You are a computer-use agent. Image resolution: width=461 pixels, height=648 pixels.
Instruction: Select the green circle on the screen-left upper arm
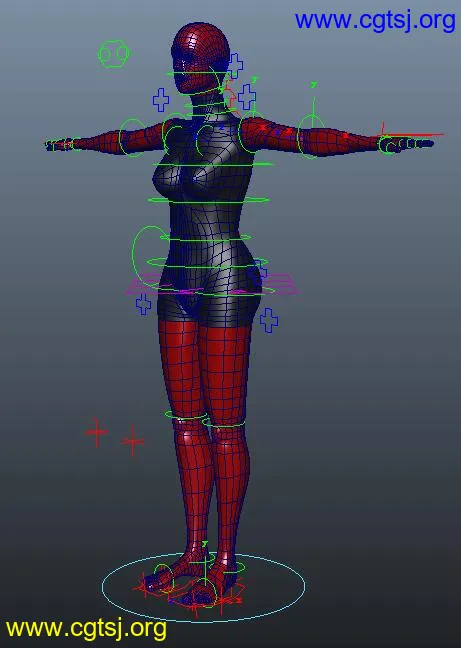(133, 137)
